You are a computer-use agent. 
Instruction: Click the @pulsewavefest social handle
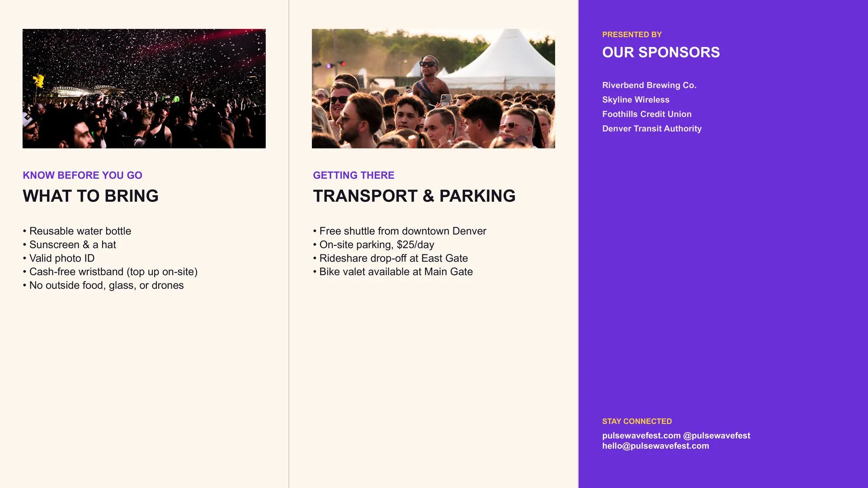717,436
